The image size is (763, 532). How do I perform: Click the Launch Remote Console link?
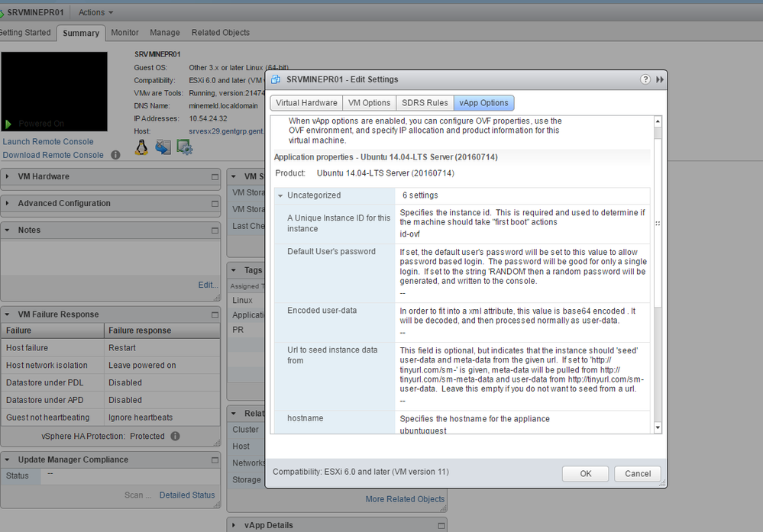pyautogui.click(x=48, y=142)
